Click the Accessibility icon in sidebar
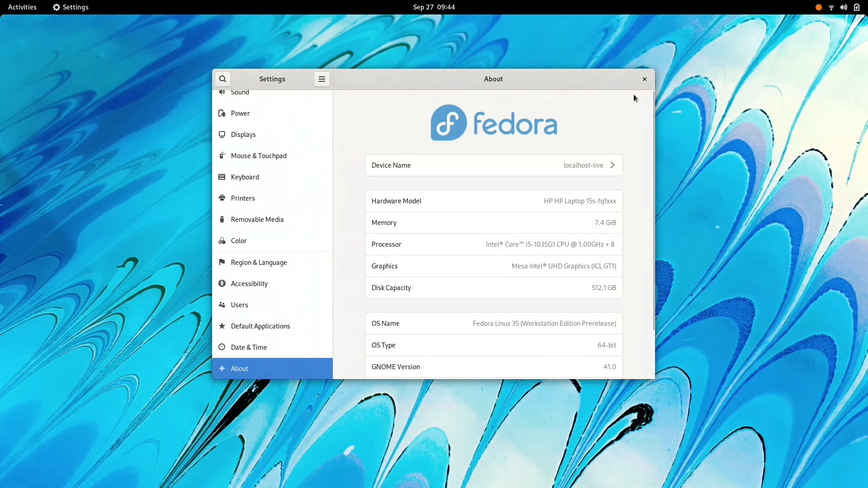Image resolution: width=868 pixels, height=488 pixels. click(x=222, y=283)
